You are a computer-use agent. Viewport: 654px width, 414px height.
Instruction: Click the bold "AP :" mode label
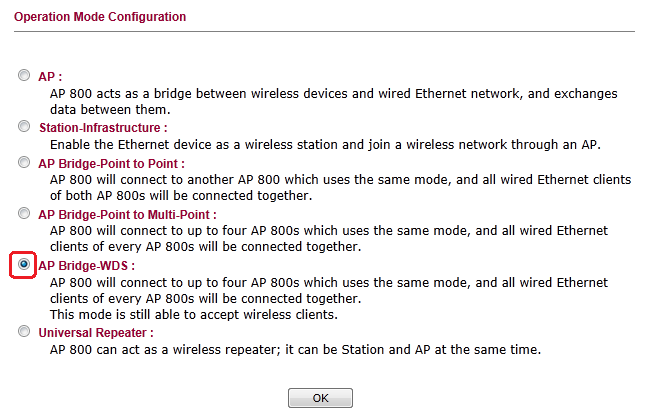[51, 76]
